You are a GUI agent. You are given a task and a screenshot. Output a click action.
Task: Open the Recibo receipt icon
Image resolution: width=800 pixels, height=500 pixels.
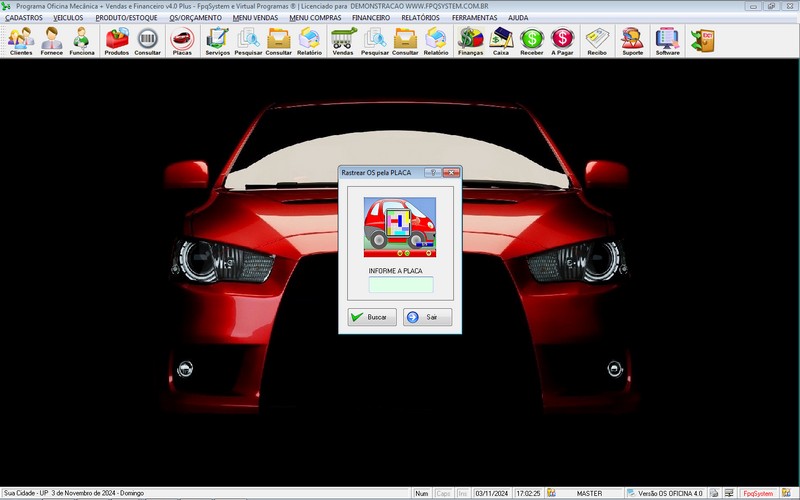click(597, 41)
